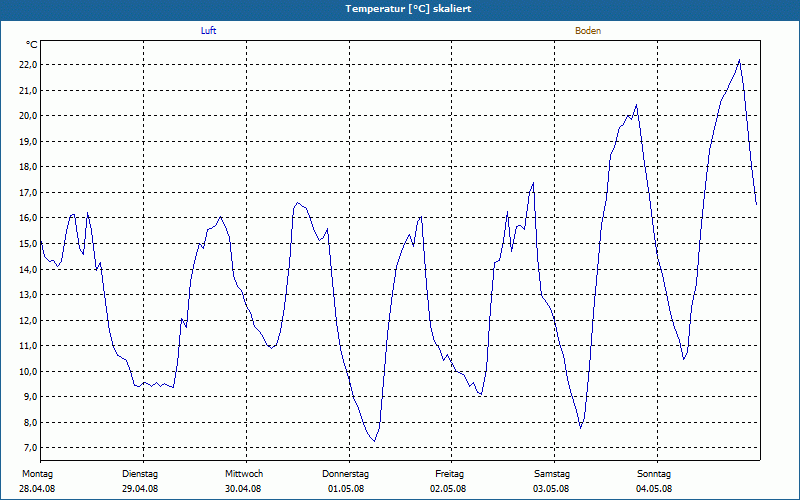The image size is (800, 500).
Task: Click the Mittwoch day label
Action: tap(244, 474)
